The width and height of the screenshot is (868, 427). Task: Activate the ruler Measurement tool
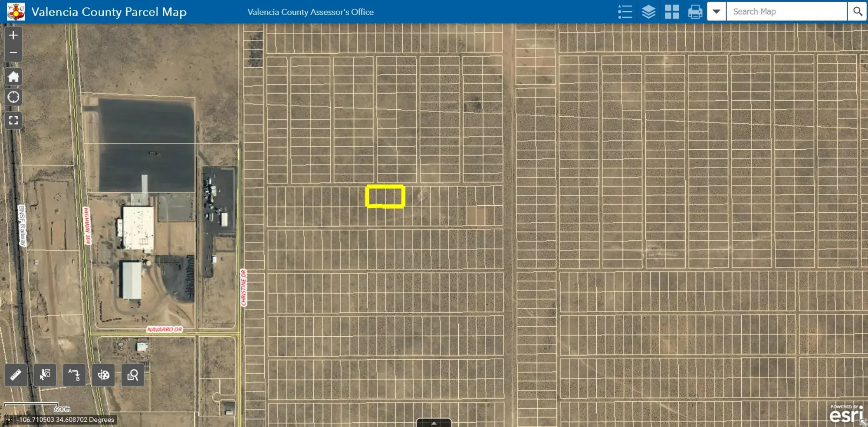point(16,375)
